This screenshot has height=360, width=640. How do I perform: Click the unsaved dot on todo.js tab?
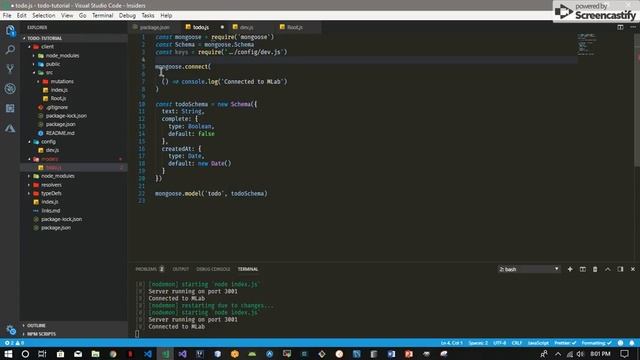[222, 27]
